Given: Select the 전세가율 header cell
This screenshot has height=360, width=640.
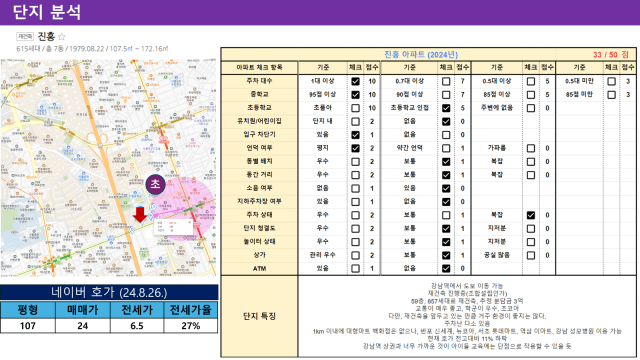Looking at the screenshot, I should 191,310.
